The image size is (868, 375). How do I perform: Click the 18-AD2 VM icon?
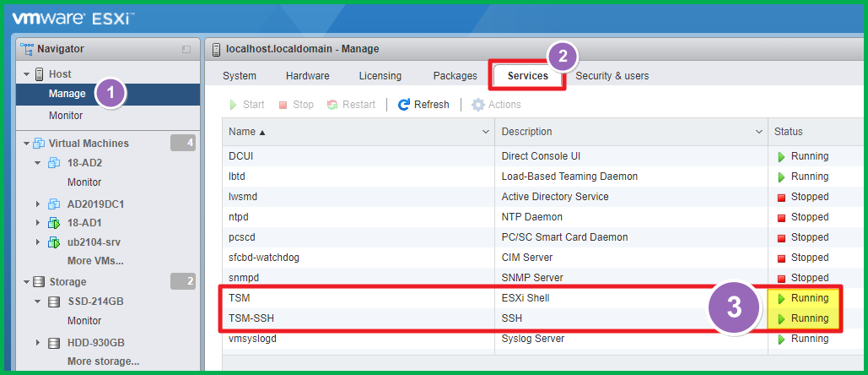point(54,163)
